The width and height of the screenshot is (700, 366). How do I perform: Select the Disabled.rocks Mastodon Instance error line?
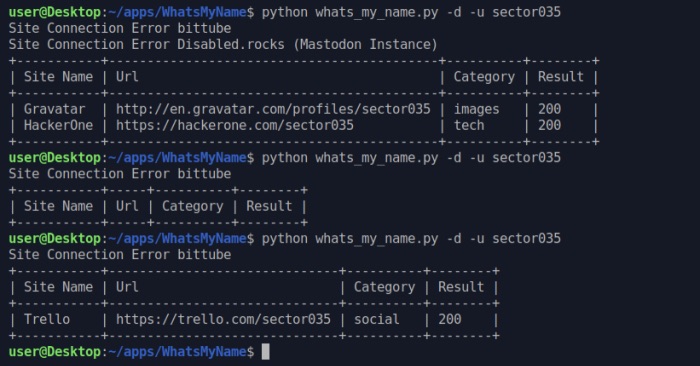click(223, 45)
